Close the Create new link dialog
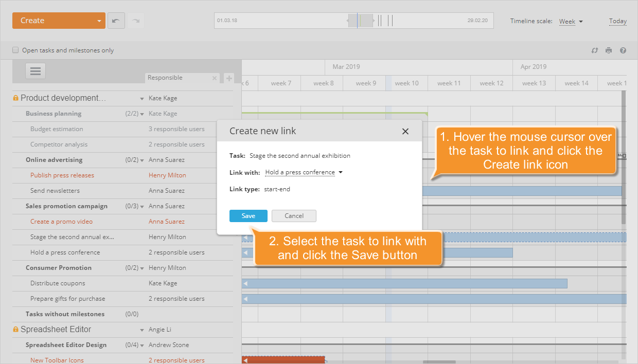This screenshot has height=364, width=638. point(405,131)
